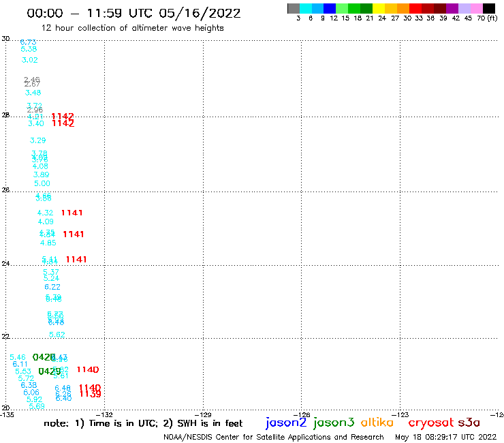The width and height of the screenshot is (504, 443).
Task: Select the 3.29 data value
Action: coord(37,140)
